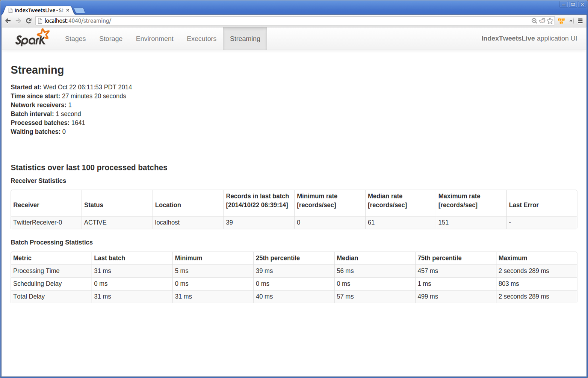
Task: Close the IndexTweetsLive browser tab
Action: tap(68, 10)
